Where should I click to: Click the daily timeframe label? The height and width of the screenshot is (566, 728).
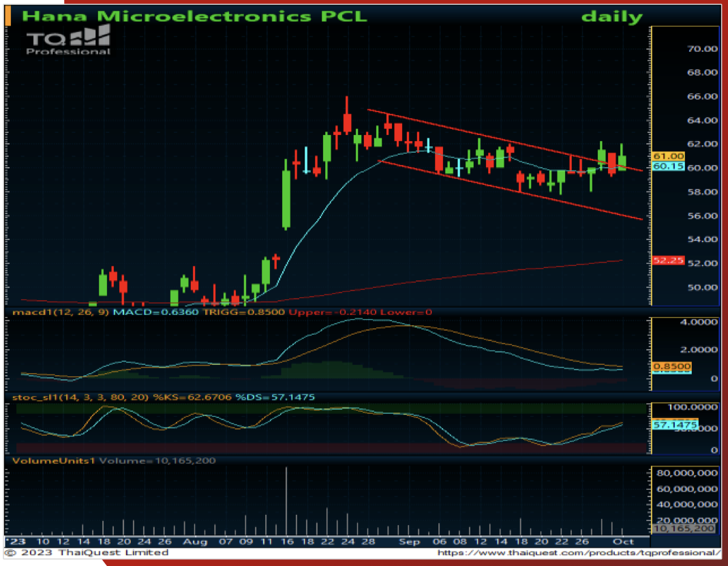click(612, 17)
